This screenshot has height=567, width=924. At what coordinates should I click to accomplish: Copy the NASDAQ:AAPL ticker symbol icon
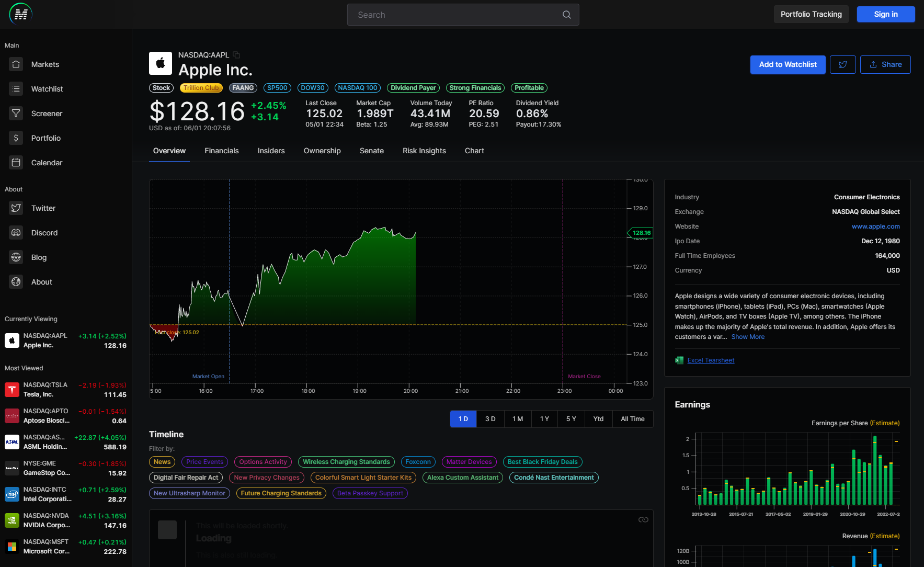tap(236, 54)
